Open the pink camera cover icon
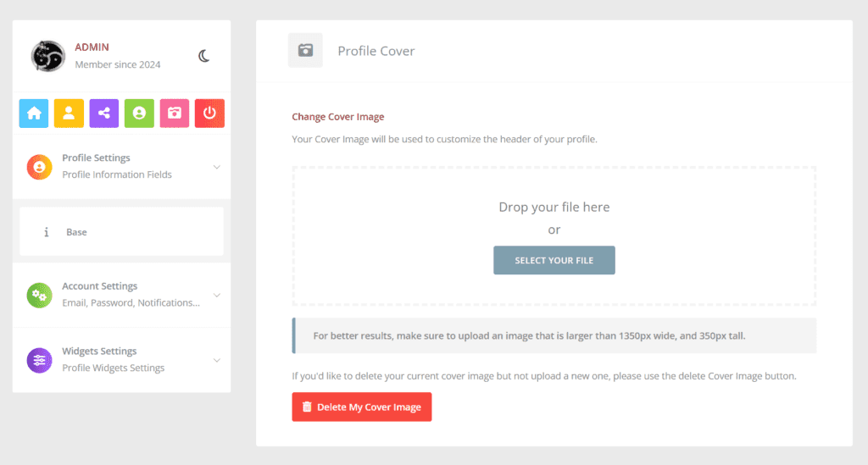 pyautogui.click(x=175, y=113)
